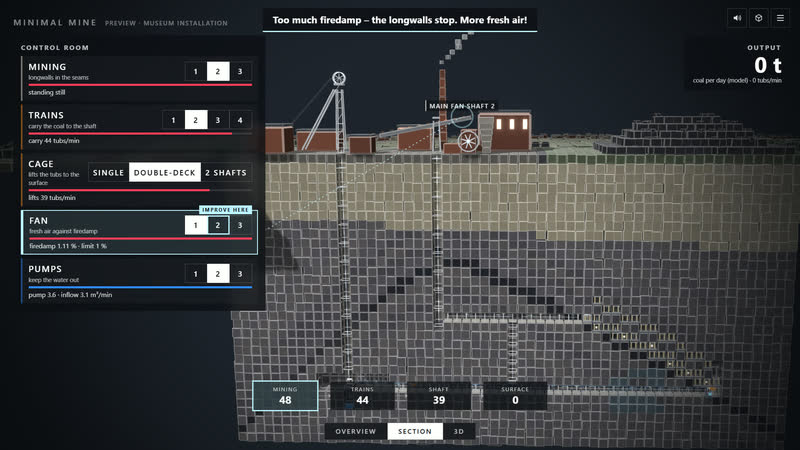
Task: Select the Mining 48 stage card
Action: (x=285, y=395)
